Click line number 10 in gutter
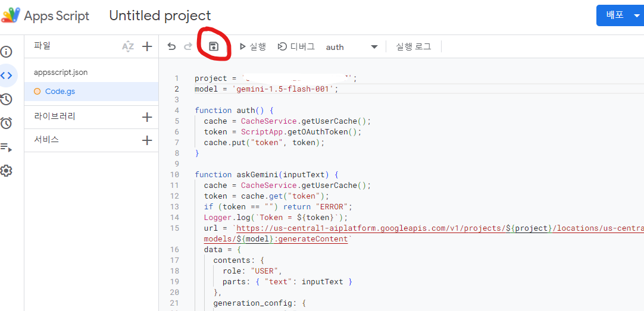The image size is (644, 311). pyautogui.click(x=174, y=174)
